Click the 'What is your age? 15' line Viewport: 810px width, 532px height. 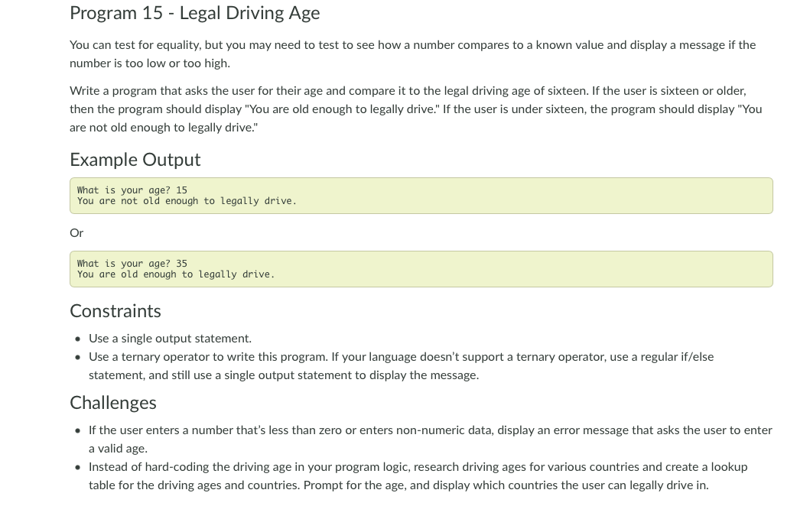point(132,190)
